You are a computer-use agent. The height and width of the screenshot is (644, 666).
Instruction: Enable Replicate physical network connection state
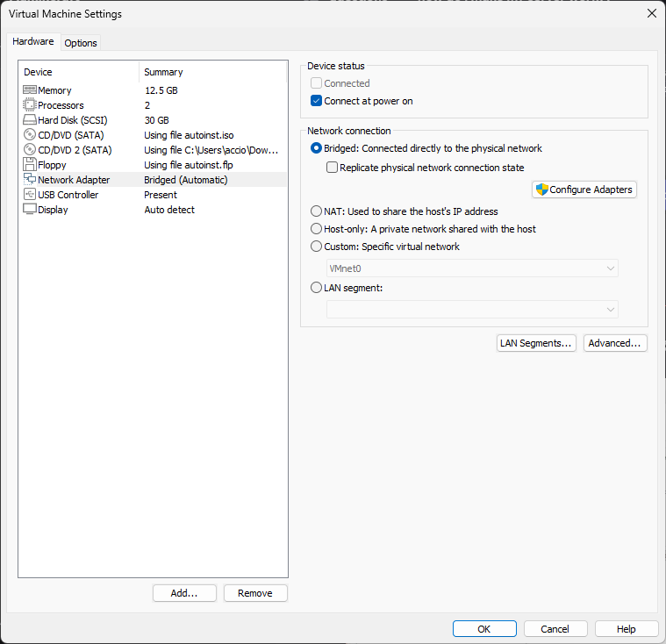click(333, 168)
